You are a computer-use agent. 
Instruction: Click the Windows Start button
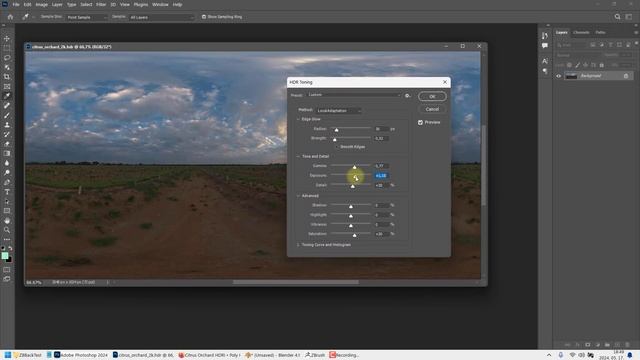(x=7, y=355)
